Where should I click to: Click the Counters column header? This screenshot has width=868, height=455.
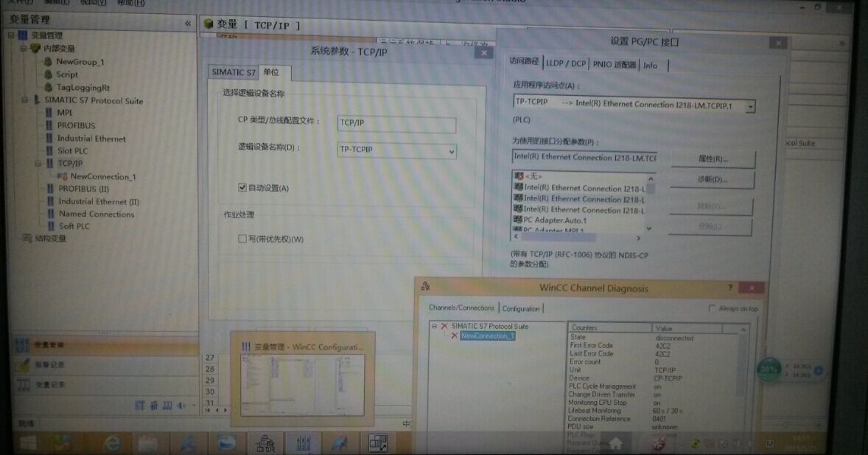[609, 327]
